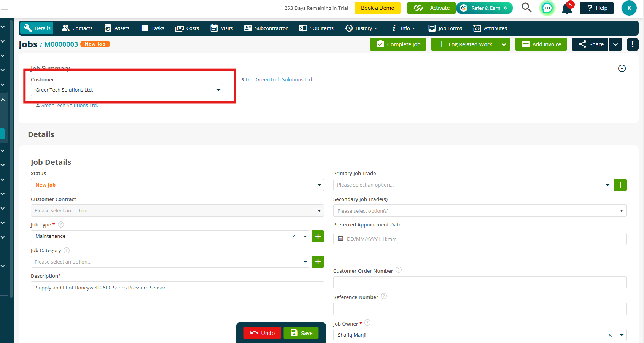Click the Complete Job button
644x343 pixels.
pos(398,44)
